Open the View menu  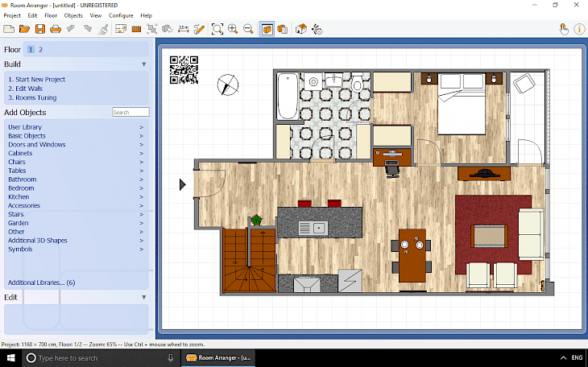point(96,15)
